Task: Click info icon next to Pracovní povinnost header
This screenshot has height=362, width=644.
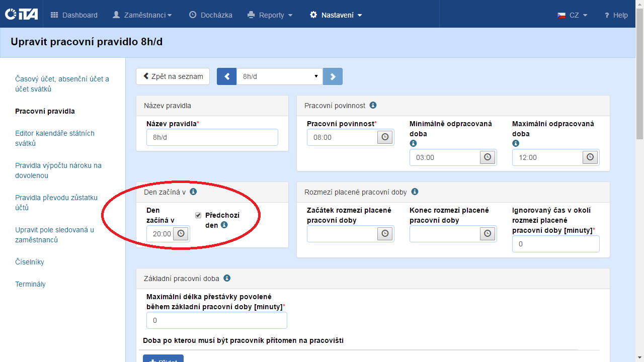Action: coord(373,105)
